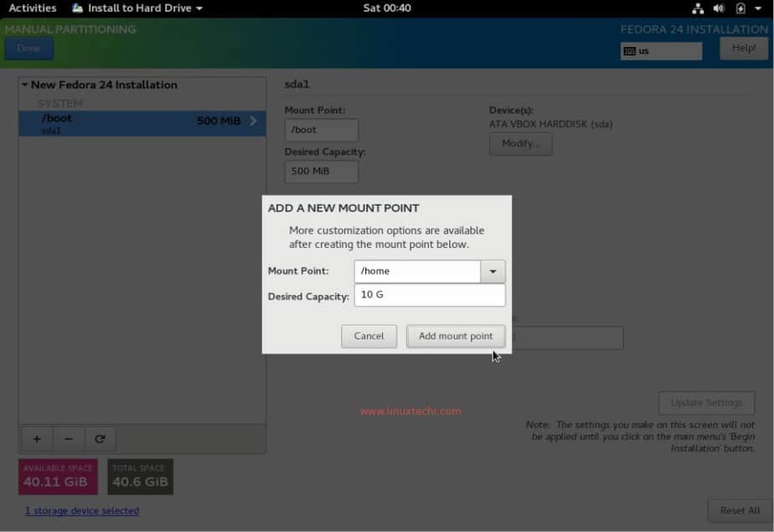Viewport: 774px width, 532px height.
Task: Click the SYSTEM section label
Action: click(60, 104)
